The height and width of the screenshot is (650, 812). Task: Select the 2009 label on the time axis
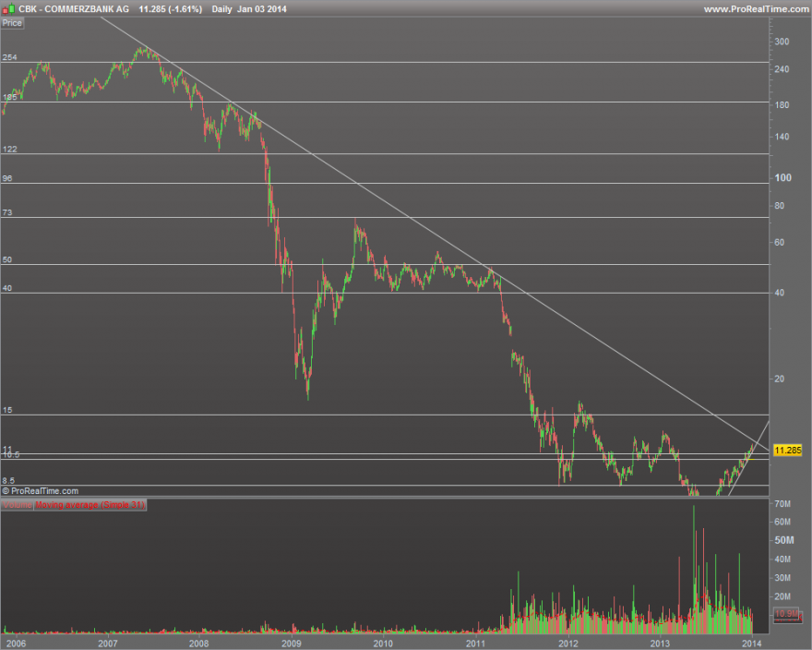[x=291, y=644]
